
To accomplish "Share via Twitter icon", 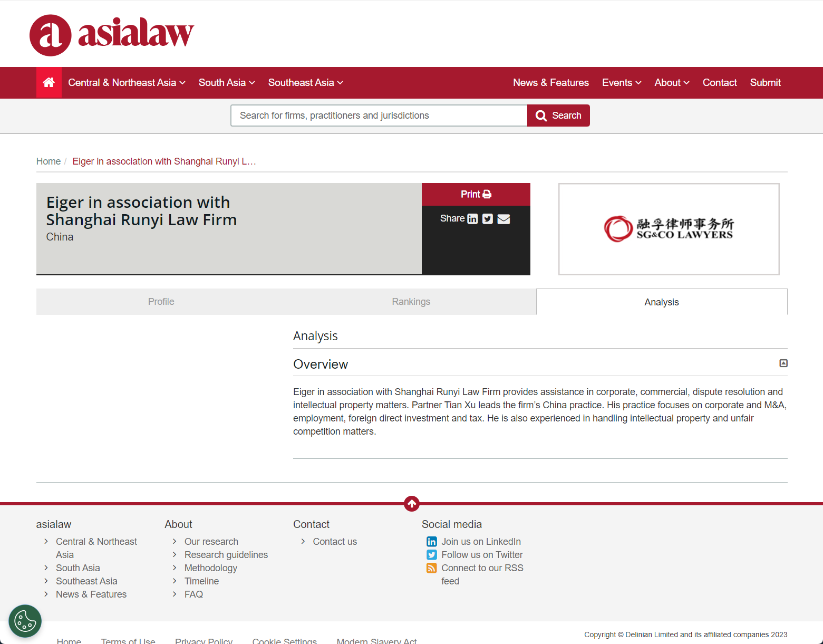I will [x=488, y=219].
